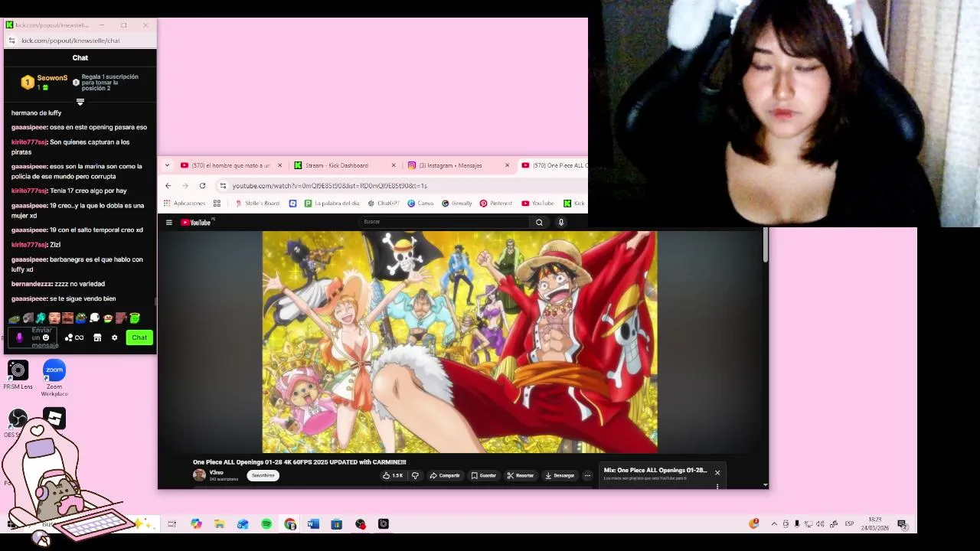Open La palabra del día bookmark
Screen dimensions: 980x551
pyautogui.click(x=332, y=204)
